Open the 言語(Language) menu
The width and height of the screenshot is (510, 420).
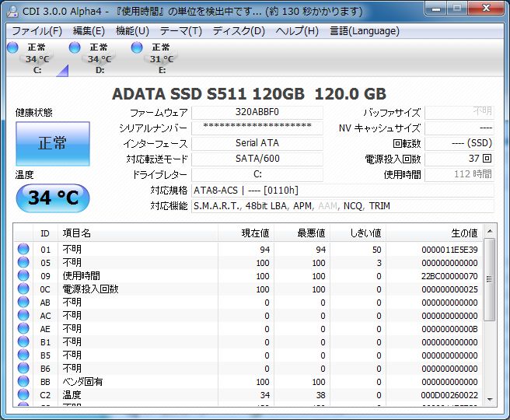365,31
